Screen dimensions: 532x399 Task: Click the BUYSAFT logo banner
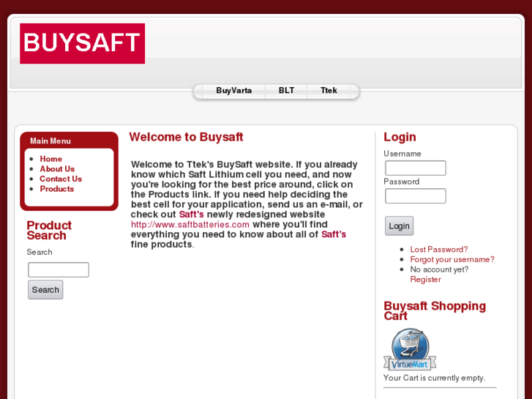click(83, 43)
